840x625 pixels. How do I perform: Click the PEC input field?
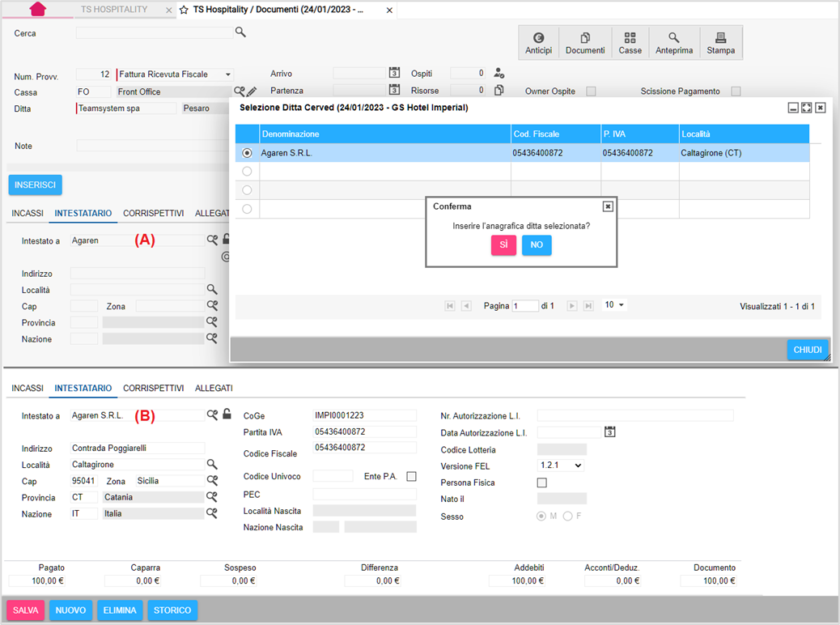[364, 494]
